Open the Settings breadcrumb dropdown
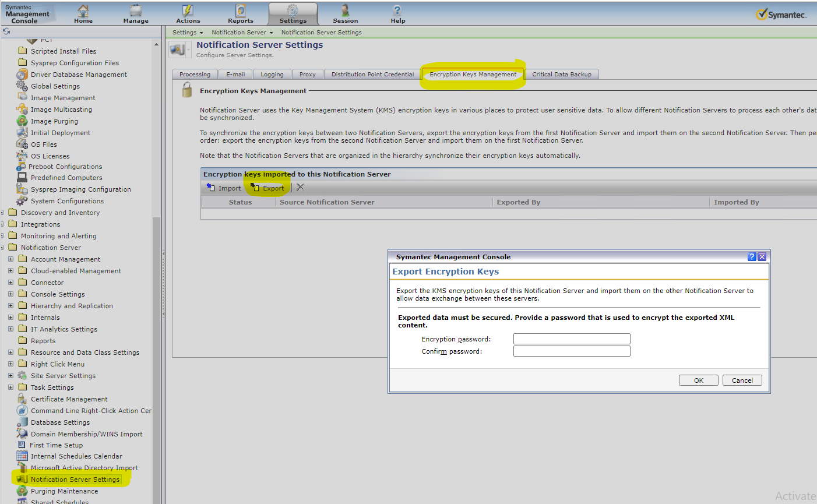The height and width of the screenshot is (504, 817). pyautogui.click(x=188, y=33)
